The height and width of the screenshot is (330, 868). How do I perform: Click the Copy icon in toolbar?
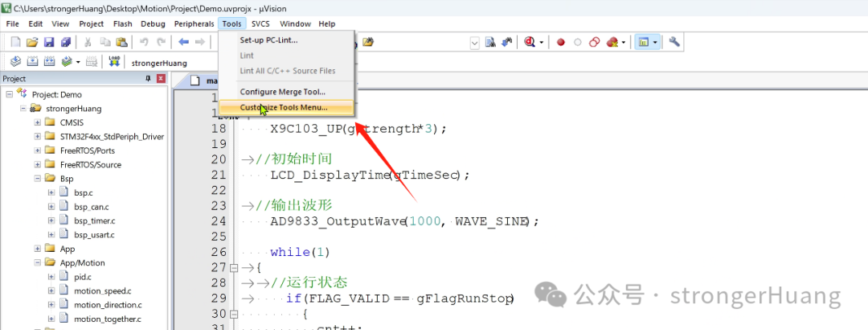[x=105, y=42]
